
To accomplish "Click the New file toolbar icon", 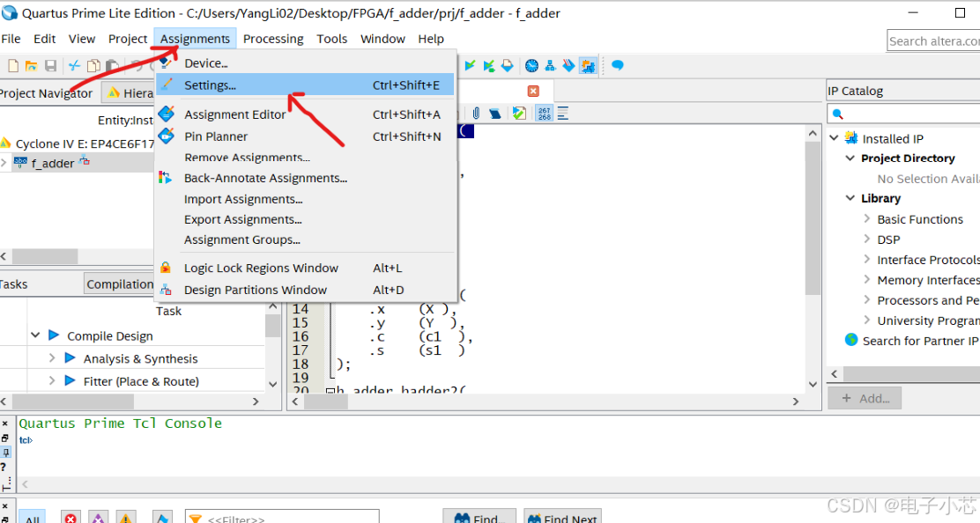I will coord(12,65).
